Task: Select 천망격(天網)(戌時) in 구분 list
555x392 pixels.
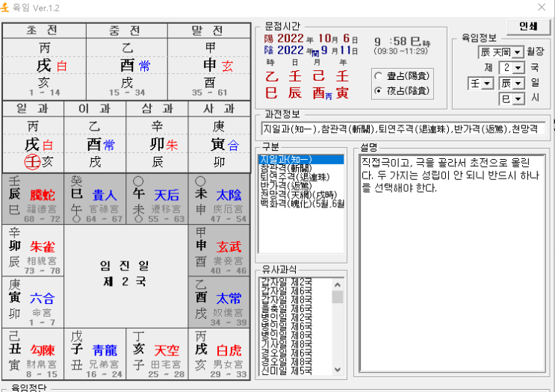Action: click(301, 195)
